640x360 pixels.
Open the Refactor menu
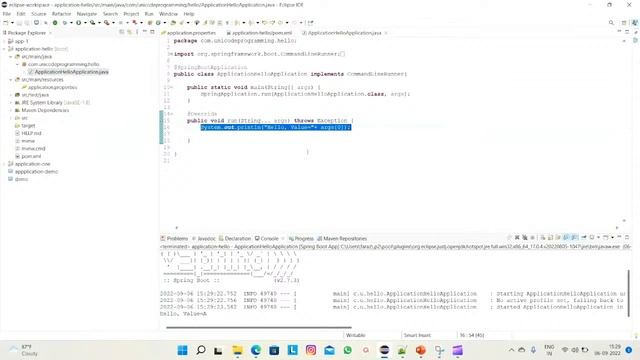click(61, 14)
